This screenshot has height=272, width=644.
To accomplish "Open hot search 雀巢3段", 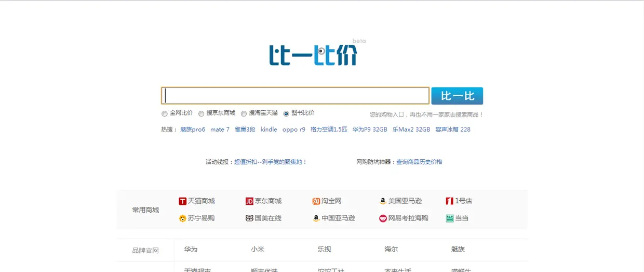I will coord(245,129).
